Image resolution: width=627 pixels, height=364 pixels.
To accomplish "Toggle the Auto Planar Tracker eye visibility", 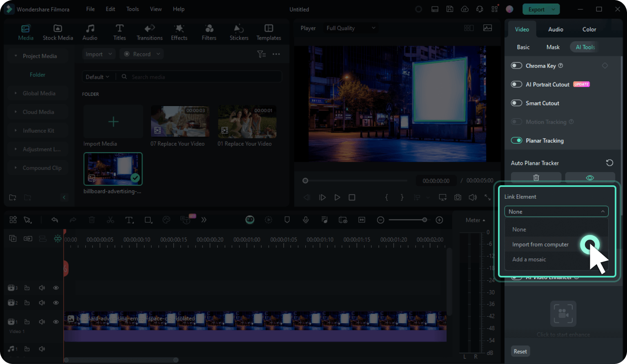I will coord(590,178).
